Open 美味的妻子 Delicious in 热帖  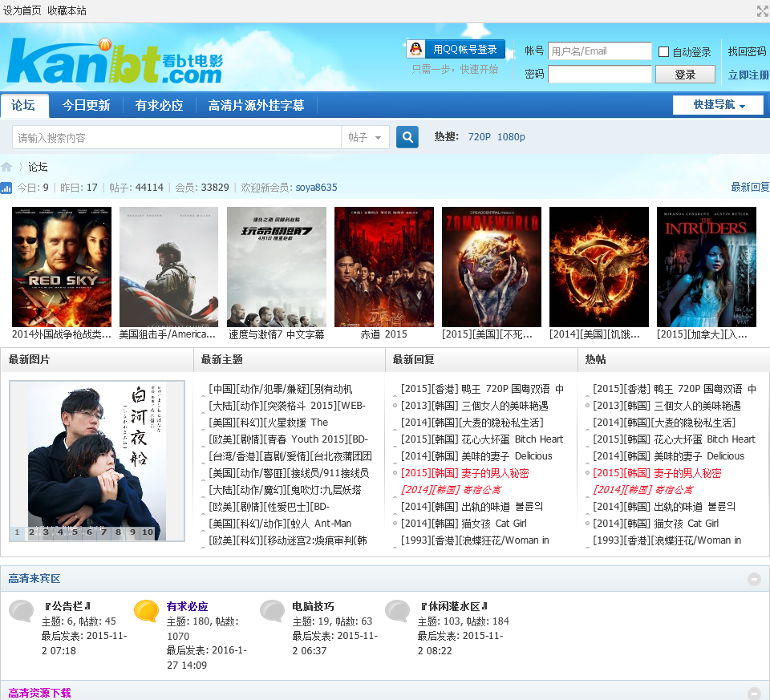click(x=668, y=456)
